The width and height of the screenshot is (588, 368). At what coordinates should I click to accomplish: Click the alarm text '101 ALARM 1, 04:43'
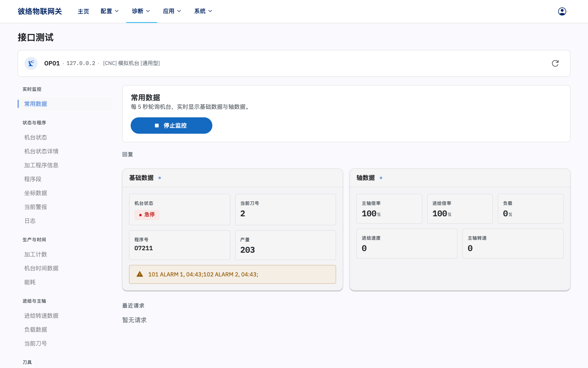pyautogui.click(x=175, y=274)
